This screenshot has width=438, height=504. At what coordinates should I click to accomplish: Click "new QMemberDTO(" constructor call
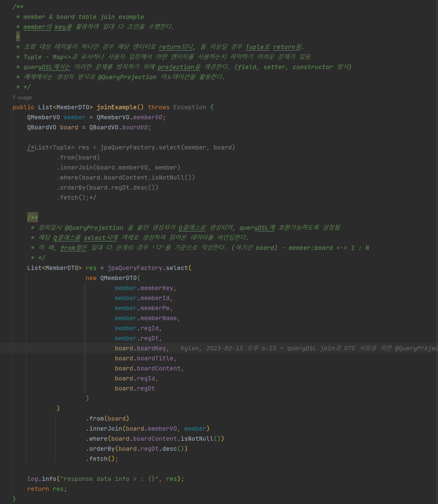[x=113, y=278]
